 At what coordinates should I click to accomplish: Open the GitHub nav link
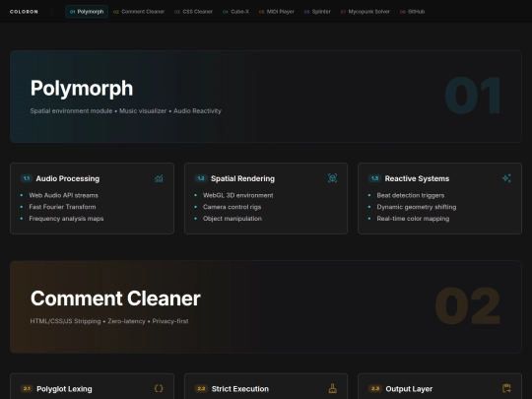tap(412, 12)
